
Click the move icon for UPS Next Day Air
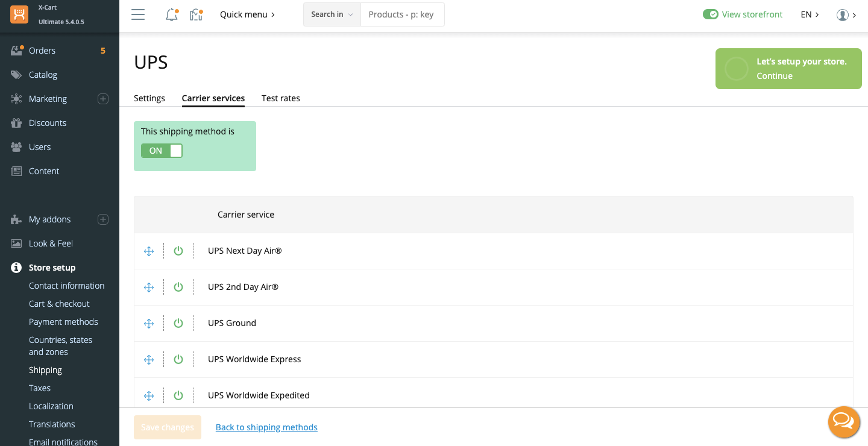tap(149, 251)
